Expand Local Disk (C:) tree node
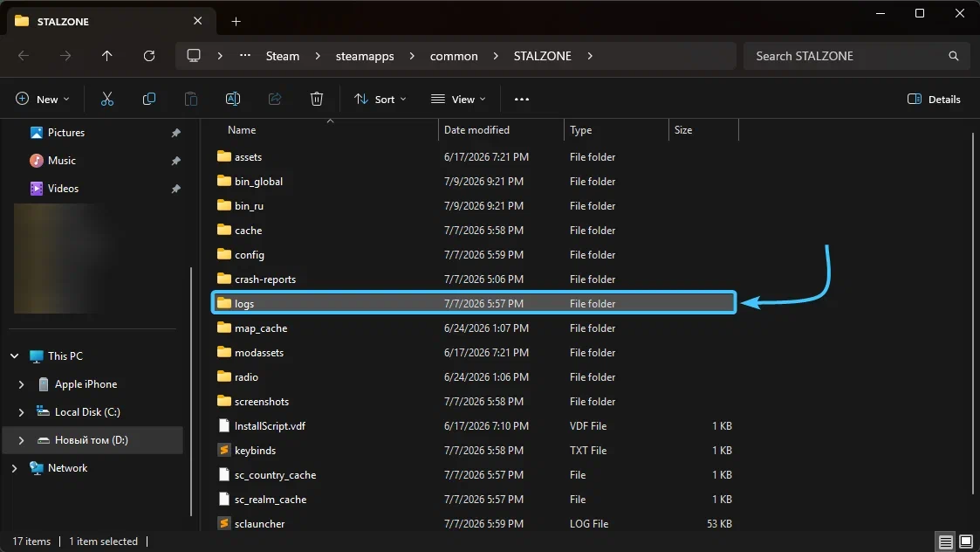This screenshot has height=552, width=980. (x=21, y=411)
